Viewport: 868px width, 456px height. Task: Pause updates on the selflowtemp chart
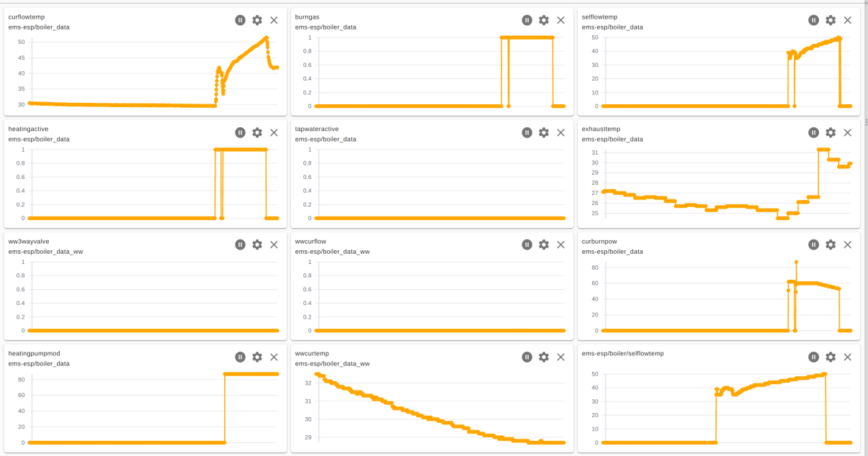coord(813,20)
